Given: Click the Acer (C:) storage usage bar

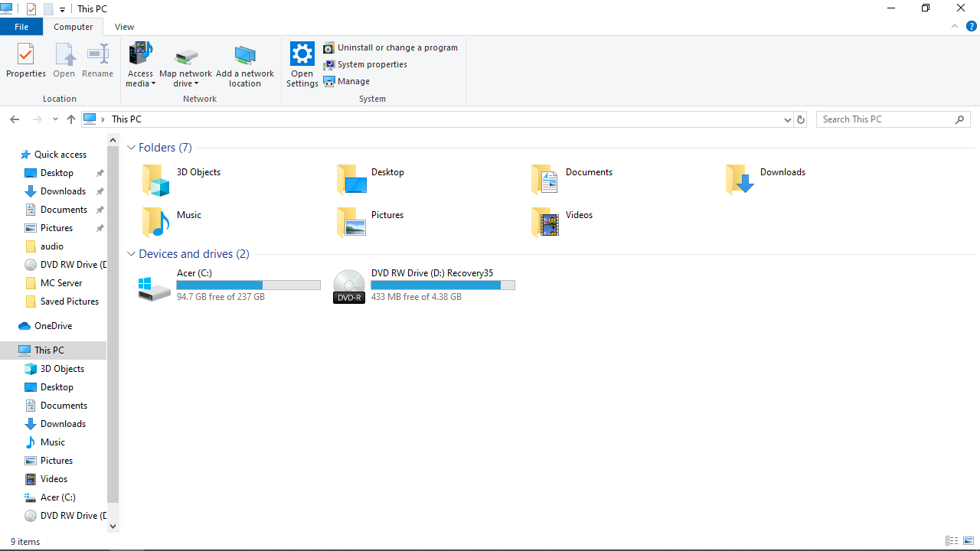Looking at the screenshot, I should point(249,285).
